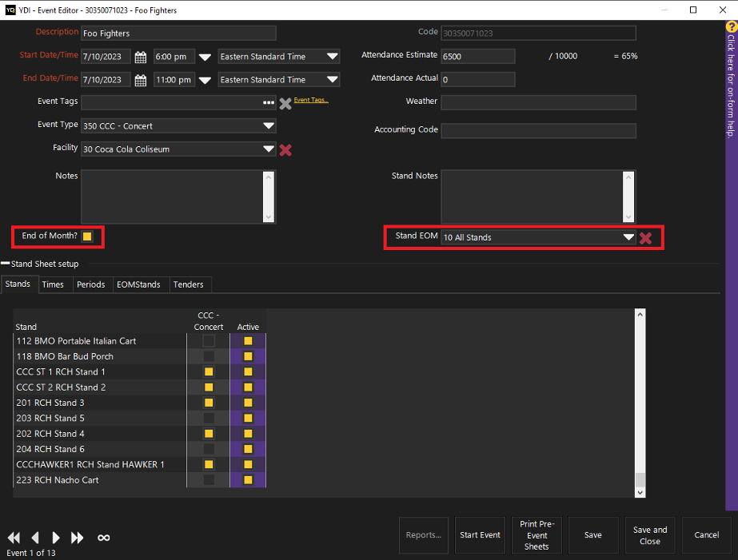Jump to the last event record
Image resolution: width=738 pixels, height=560 pixels.
[x=78, y=538]
